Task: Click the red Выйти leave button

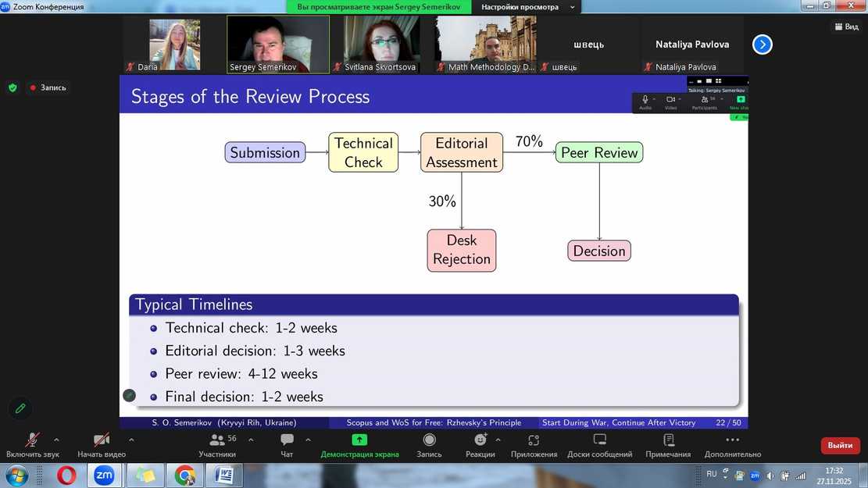Action: 840,445
